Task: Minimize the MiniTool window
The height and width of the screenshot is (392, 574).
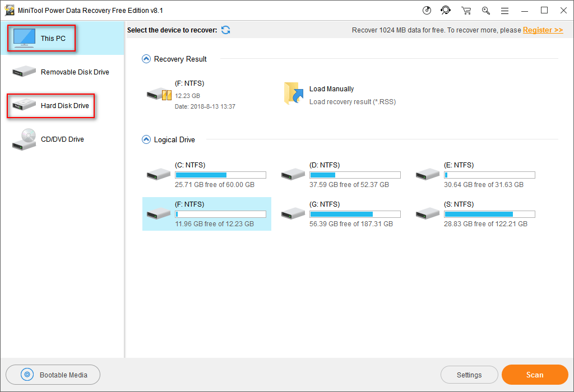Action: 525,11
